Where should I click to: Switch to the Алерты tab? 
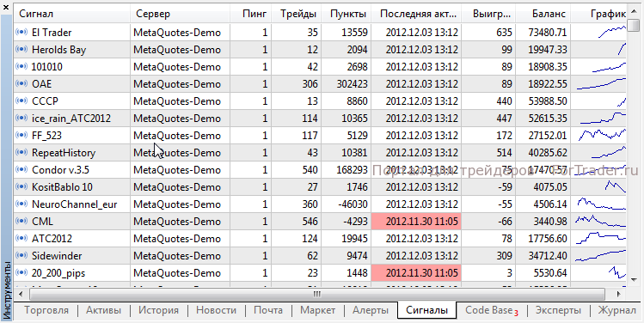point(371,310)
